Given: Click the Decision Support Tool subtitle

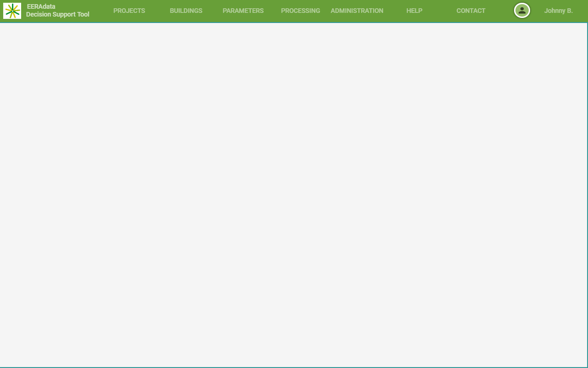Looking at the screenshot, I should coord(57,15).
